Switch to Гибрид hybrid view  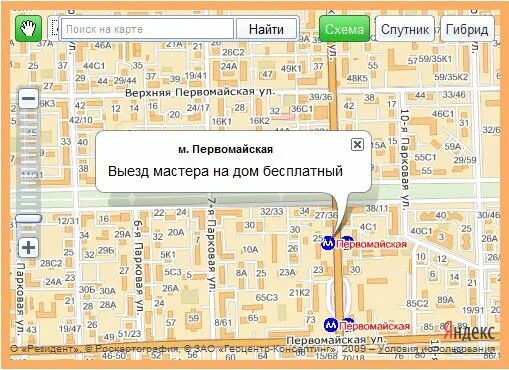pos(467,29)
